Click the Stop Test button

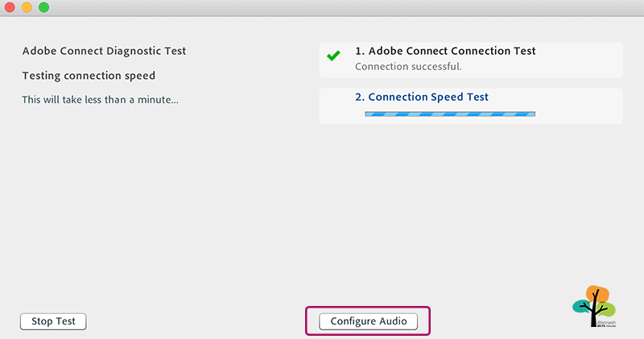point(53,321)
